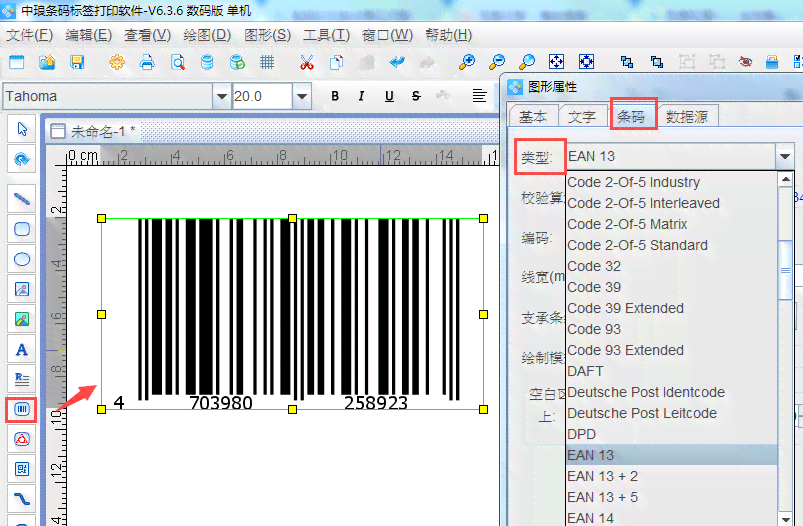Select the curve drawing tool
This screenshot has height=526, width=803.
pyautogui.click(x=22, y=499)
